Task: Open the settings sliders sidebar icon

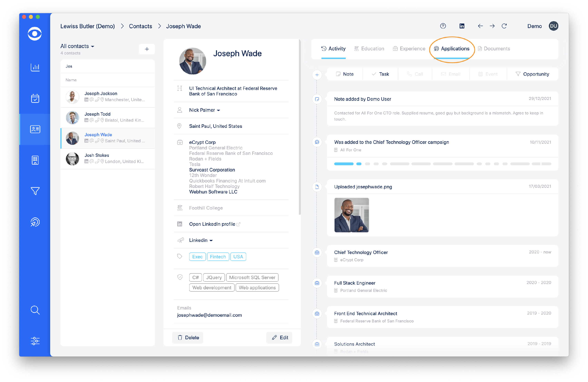Action: click(x=35, y=341)
